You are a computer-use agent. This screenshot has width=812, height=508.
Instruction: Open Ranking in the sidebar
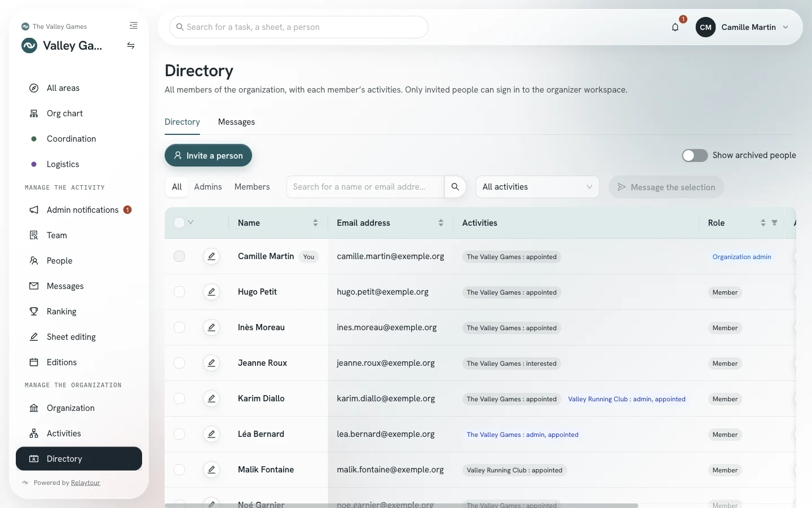point(79,312)
